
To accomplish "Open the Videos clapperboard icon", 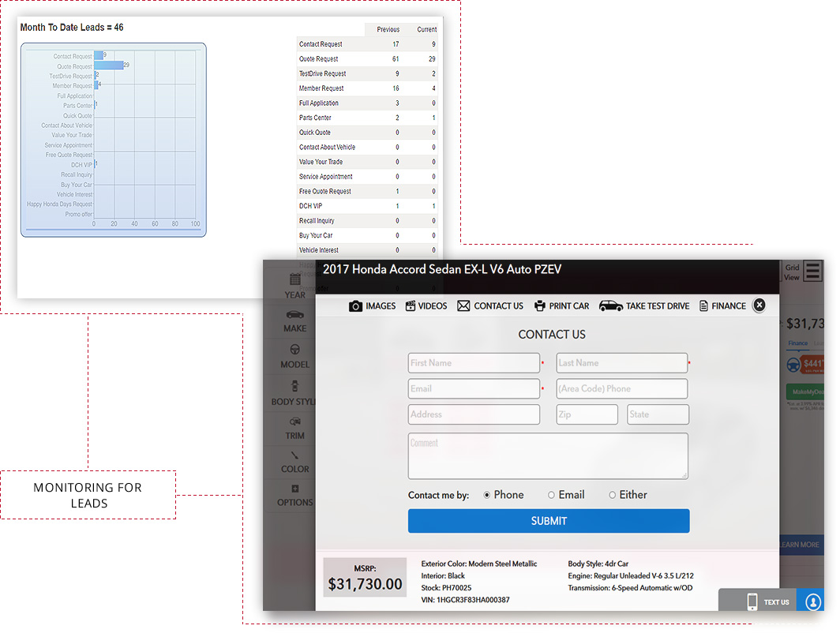I will coord(411,306).
